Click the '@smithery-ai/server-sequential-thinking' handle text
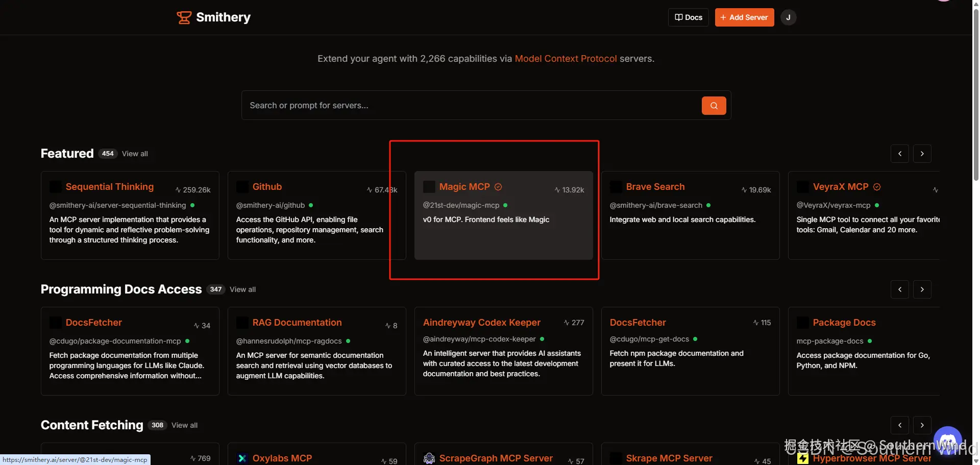The height and width of the screenshot is (465, 980). 117,205
